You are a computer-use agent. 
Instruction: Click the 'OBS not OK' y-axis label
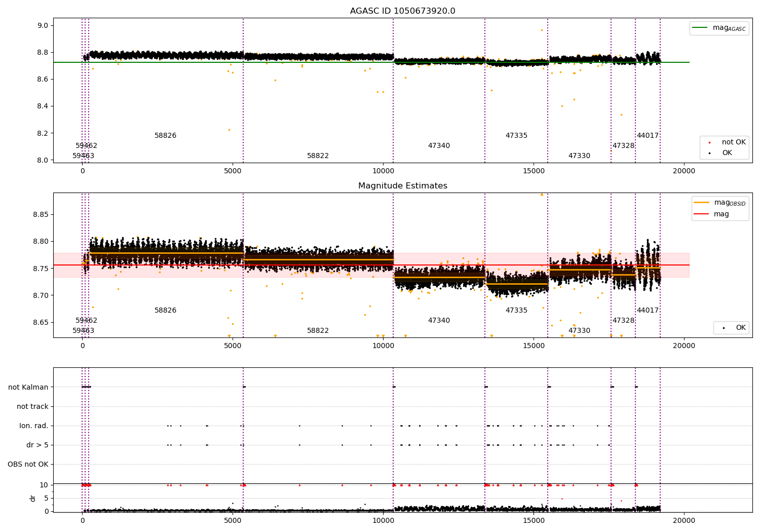coord(28,464)
